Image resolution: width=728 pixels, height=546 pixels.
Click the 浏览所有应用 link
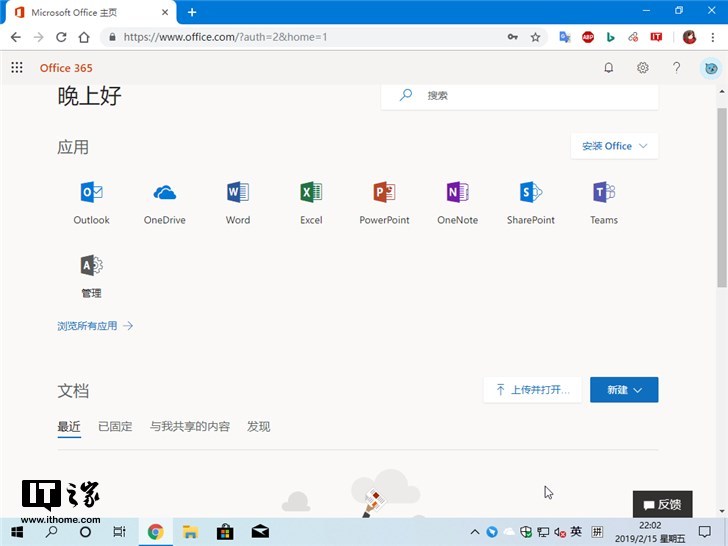(95, 326)
